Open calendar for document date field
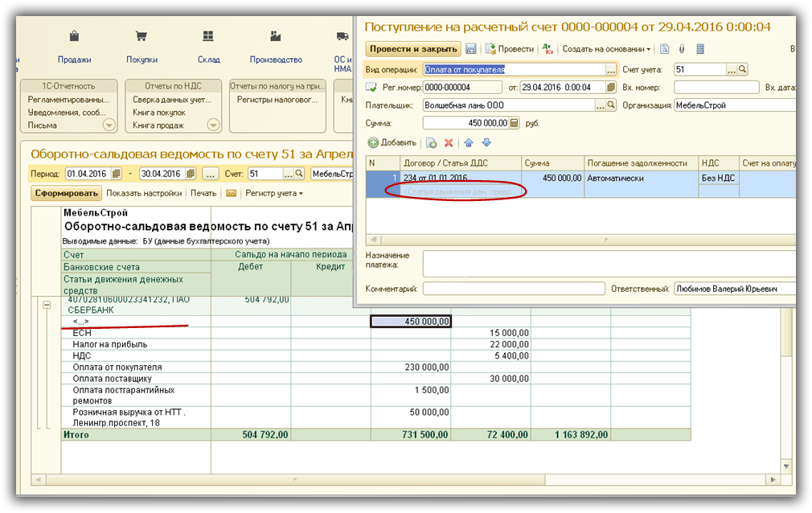Viewport: 812px width, 513px height. pyautogui.click(x=612, y=88)
